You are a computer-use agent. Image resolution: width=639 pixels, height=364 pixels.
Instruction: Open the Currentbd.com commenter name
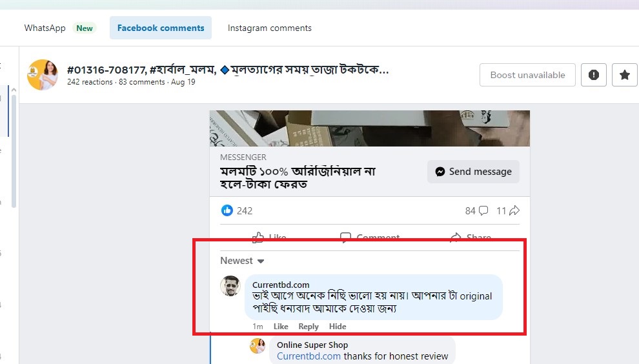[x=281, y=285]
